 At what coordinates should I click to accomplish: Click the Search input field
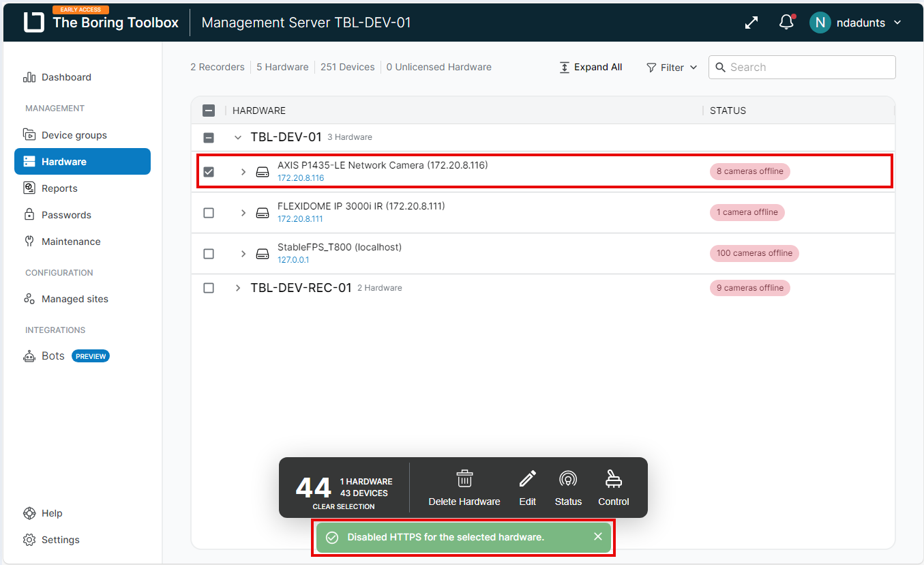click(809, 68)
